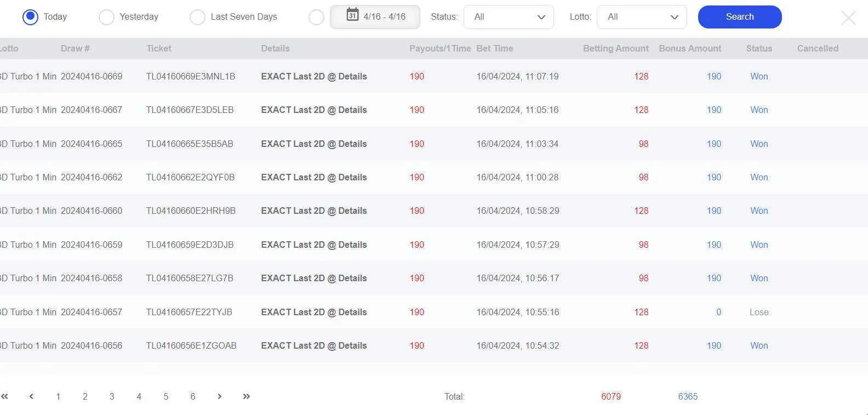Click total betting amount 6079
868x415 pixels.
(611, 396)
